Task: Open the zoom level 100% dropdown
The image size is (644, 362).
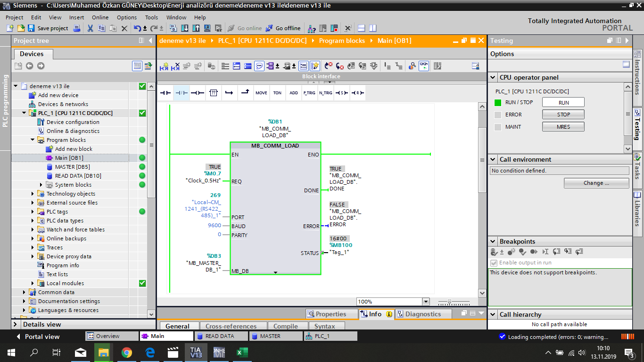Action: (x=426, y=302)
